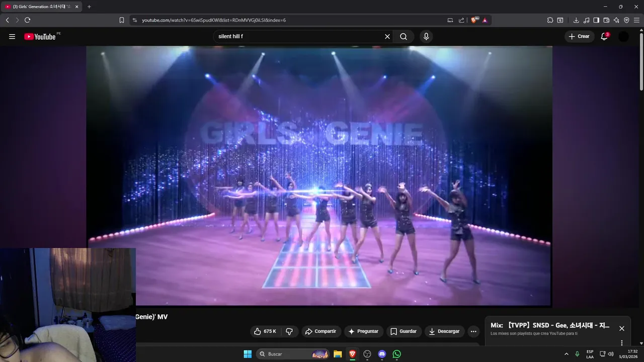Viewport: 644px width, 362px height.
Task: Click the Descargar download button
Action: [444, 331]
